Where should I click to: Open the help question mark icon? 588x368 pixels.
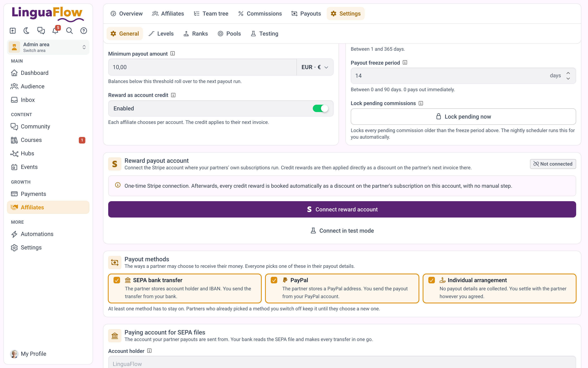tap(84, 31)
